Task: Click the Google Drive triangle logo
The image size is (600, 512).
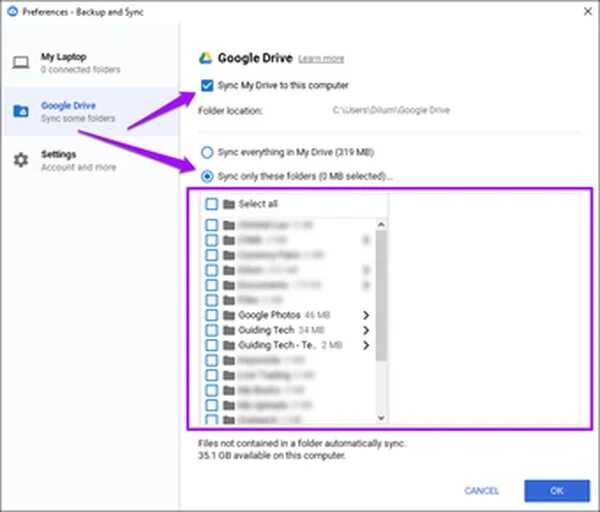Action: click(205, 58)
